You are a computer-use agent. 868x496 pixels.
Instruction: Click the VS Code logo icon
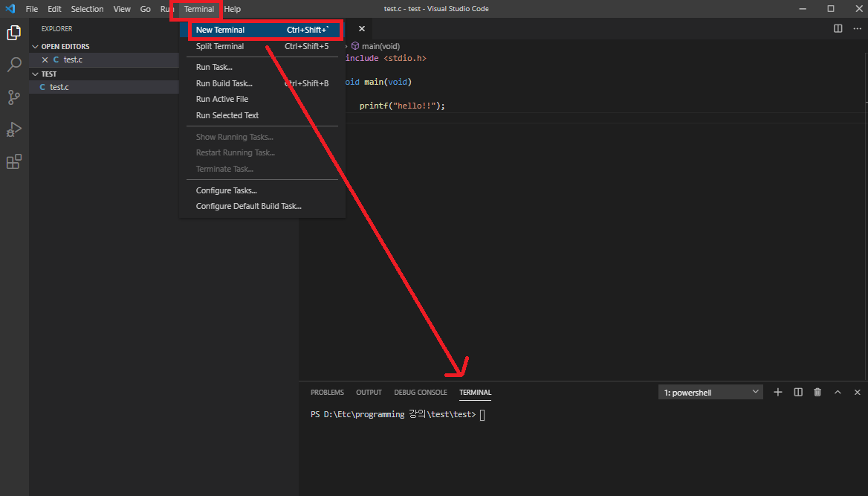pos(10,9)
